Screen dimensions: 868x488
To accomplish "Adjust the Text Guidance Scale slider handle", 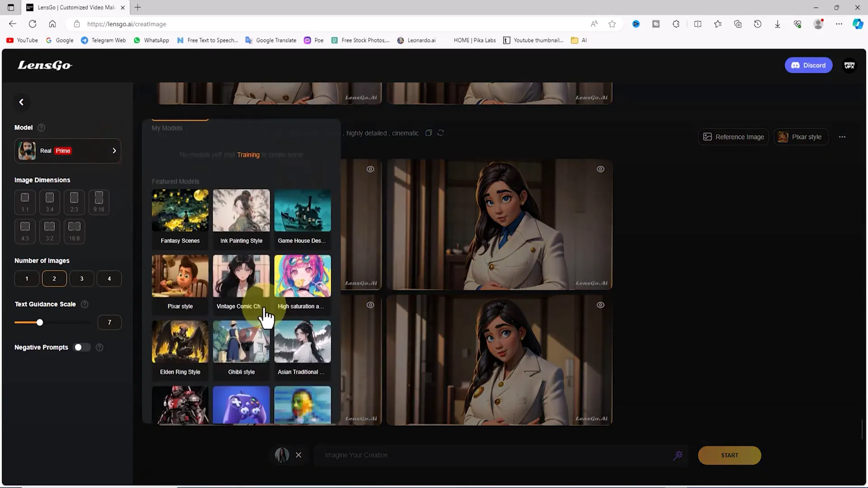I will [x=40, y=322].
